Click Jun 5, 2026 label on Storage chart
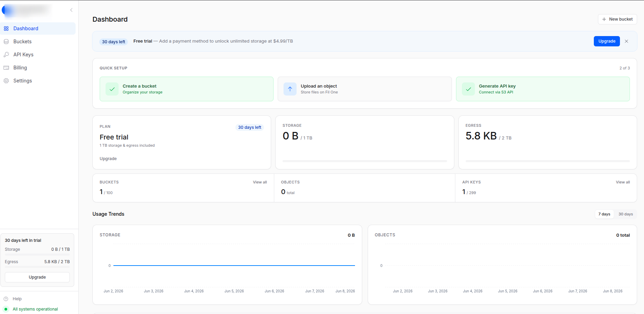The height and width of the screenshot is (314, 644). pos(234,291)
